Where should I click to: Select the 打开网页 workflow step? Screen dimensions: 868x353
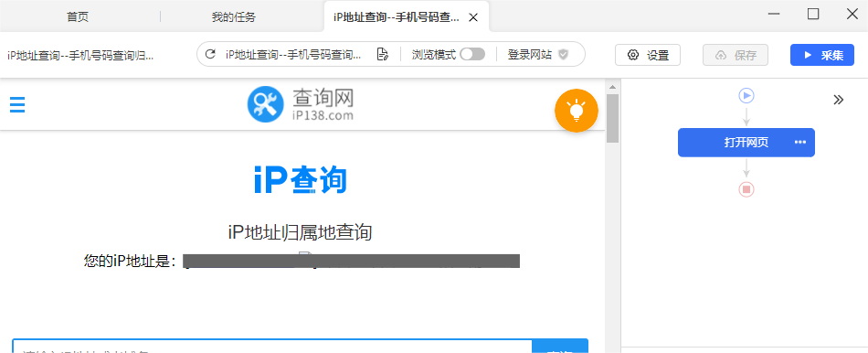pos(746,143)
